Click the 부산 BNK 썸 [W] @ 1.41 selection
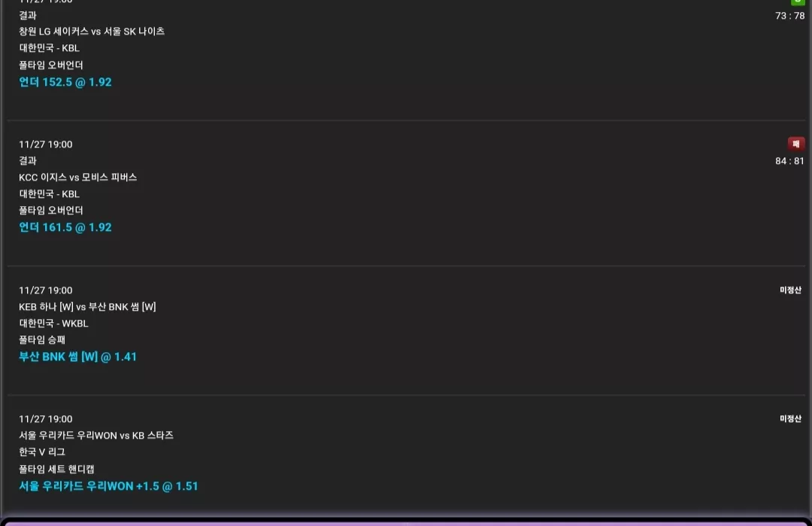 click(x=77, y=357)
